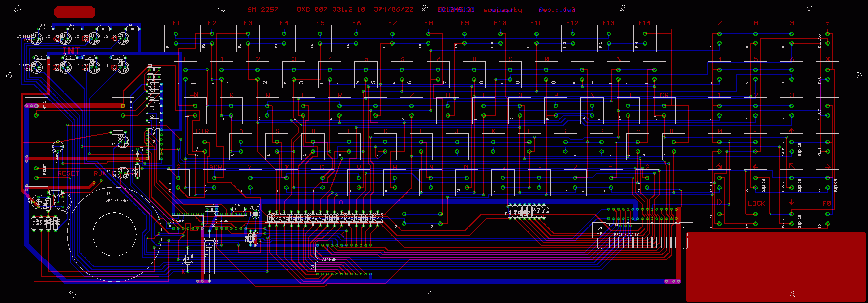Click the CR key switch footprint
Screen dimensions: 868x303
[664, 111]
